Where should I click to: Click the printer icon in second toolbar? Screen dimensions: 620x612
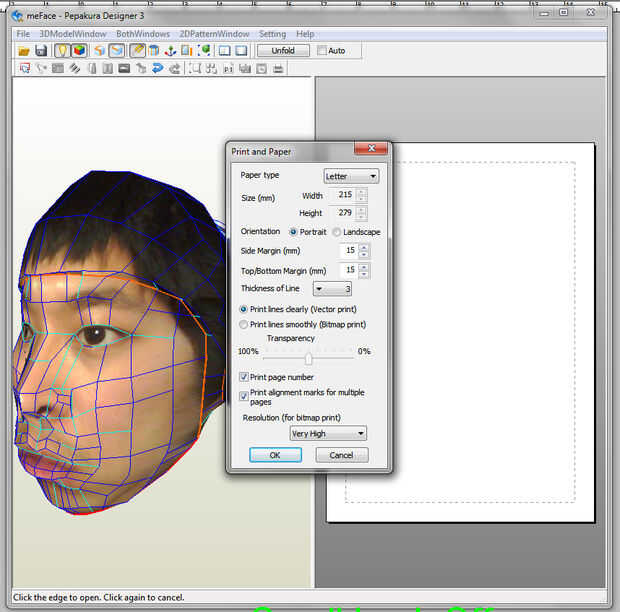click(278, 69)
